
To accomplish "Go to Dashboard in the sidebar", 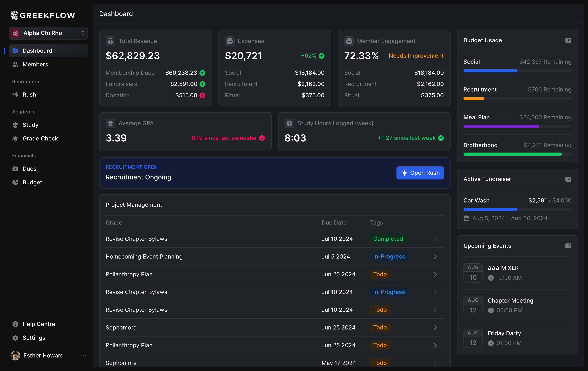I will (48, 51).
